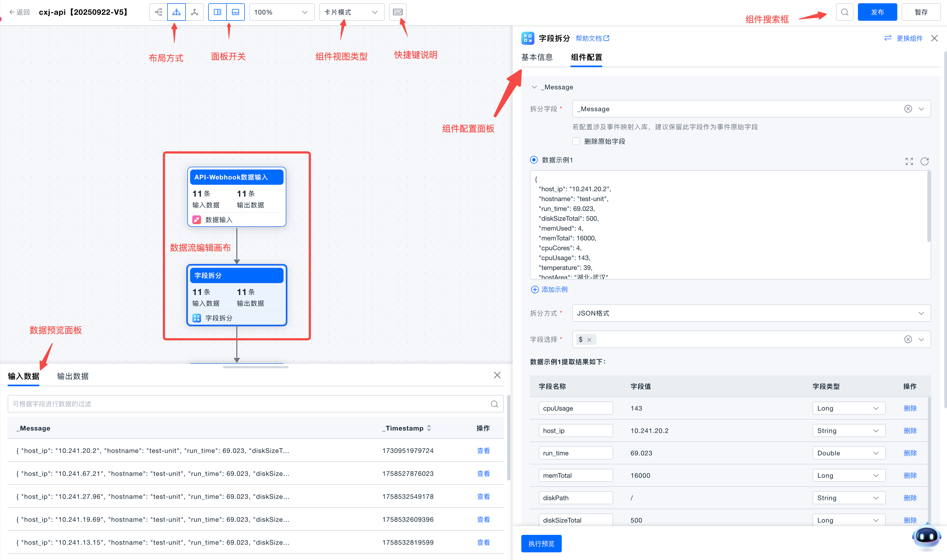The image size is (947, 560).
Task: Open the component search magnifier icon
Action: [844, 12]
